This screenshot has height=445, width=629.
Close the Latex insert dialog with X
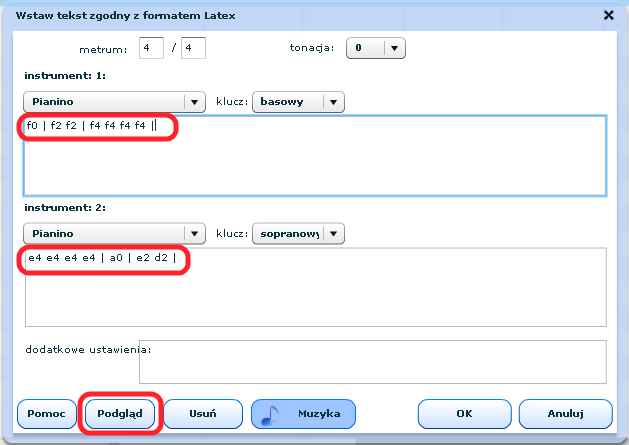pyautogui.click(x=608, y=15)
